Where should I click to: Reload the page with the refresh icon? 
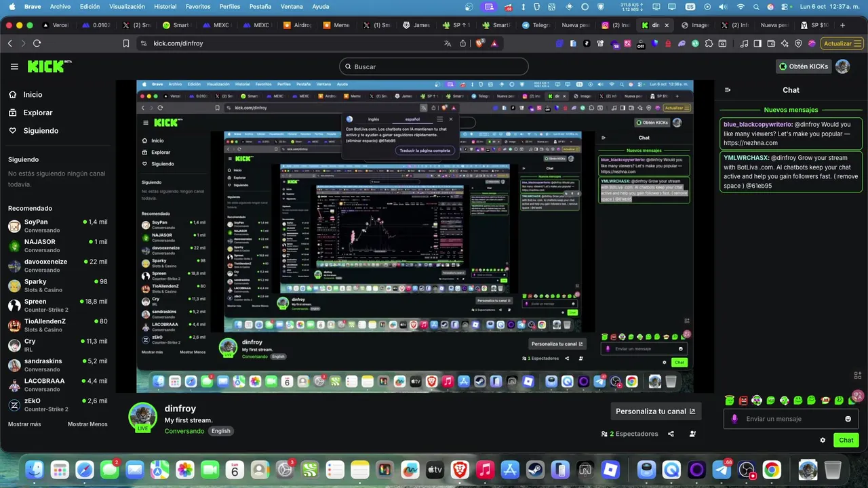point(37,43)
